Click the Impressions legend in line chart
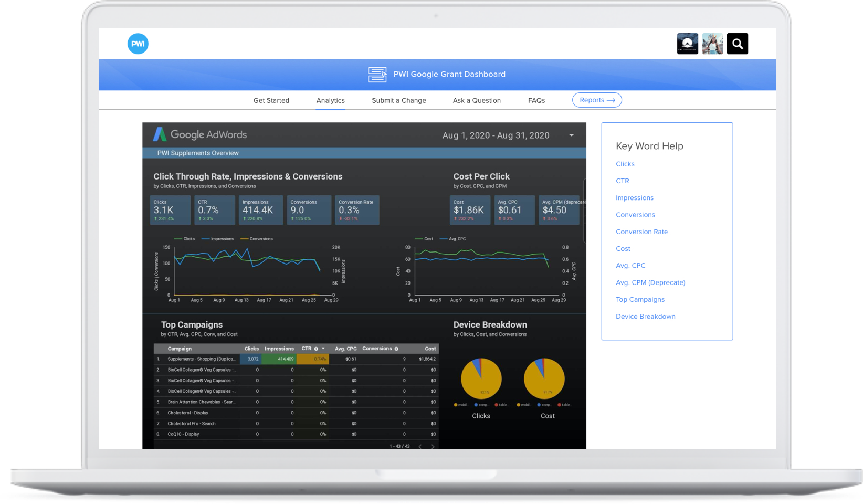 click(x=218, y=239)
